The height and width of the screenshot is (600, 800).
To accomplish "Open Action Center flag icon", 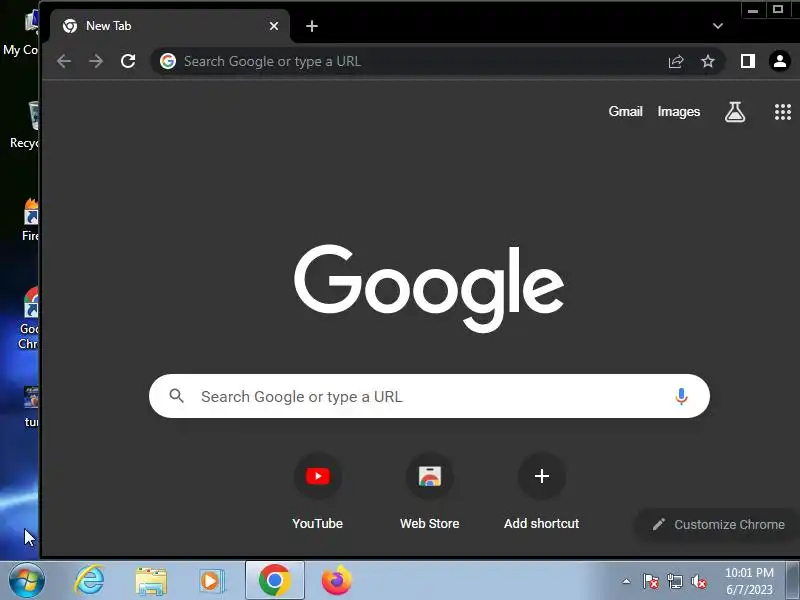I will point(650,581).
